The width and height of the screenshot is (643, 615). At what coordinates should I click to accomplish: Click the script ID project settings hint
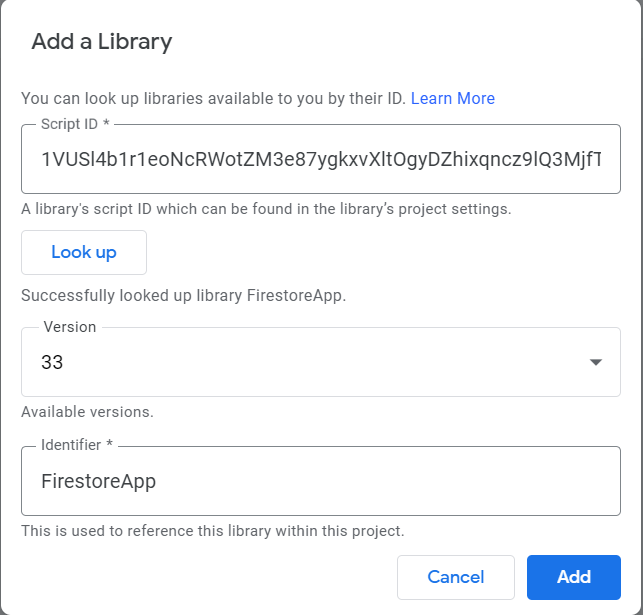coord(266,209)
